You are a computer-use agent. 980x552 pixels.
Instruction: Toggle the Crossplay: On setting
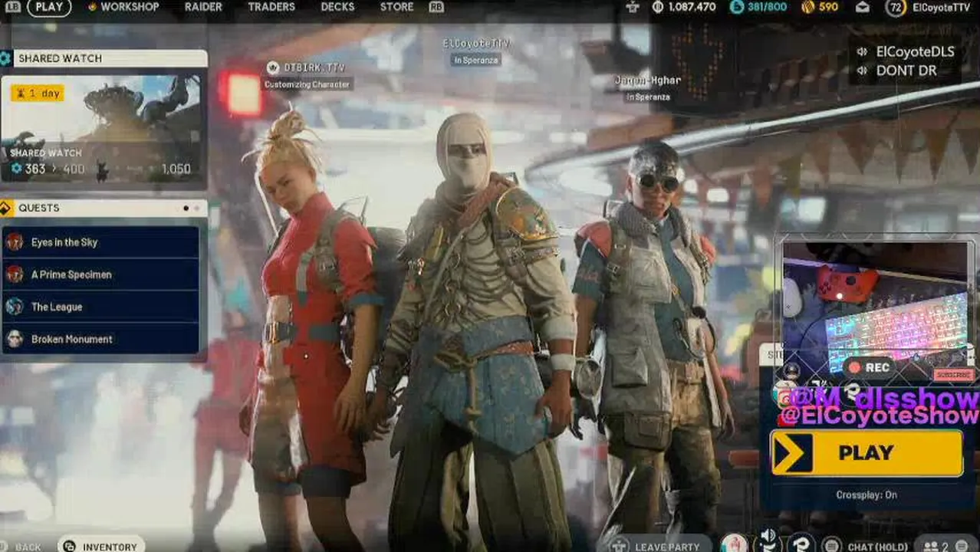point(867,495)
